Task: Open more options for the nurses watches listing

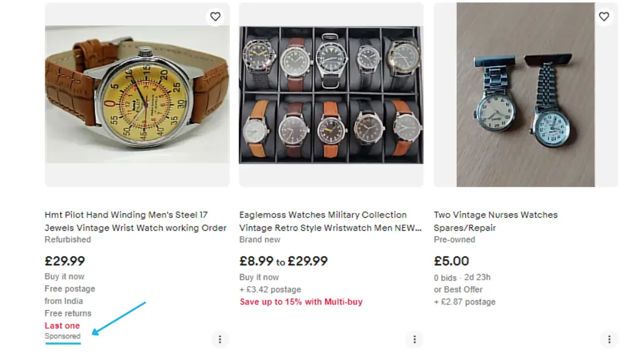Action: tap(609, 339)
